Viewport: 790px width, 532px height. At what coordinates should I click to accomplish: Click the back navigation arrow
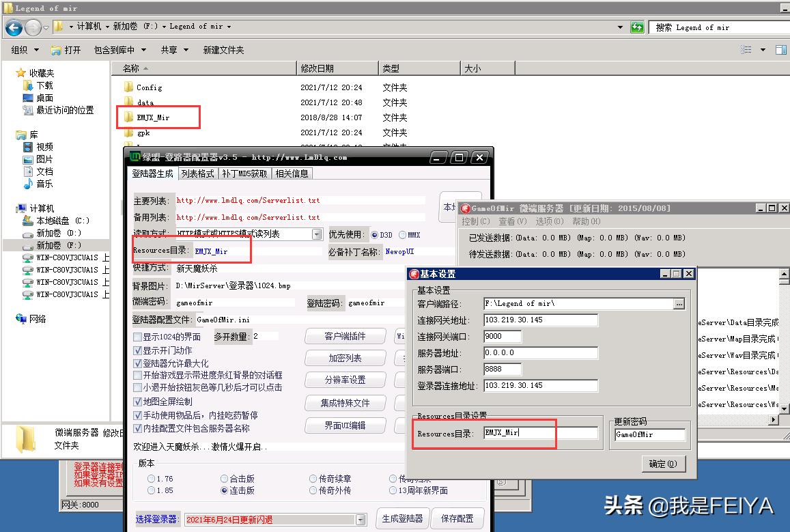point(14,27)
